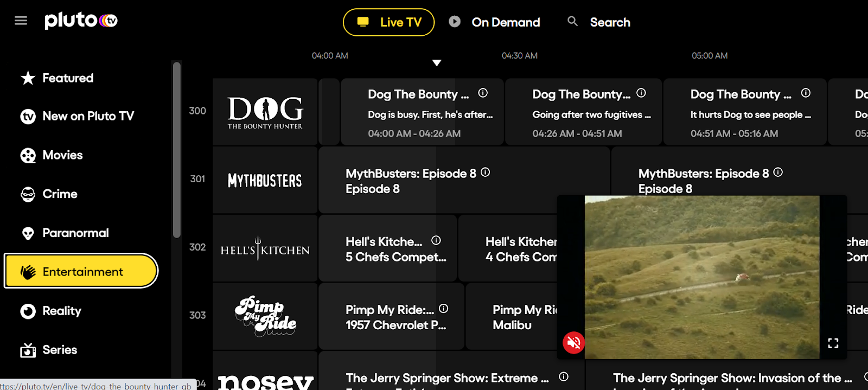
Task: Open the MythBusters channel logo
Action: click(x=265, y=180)
